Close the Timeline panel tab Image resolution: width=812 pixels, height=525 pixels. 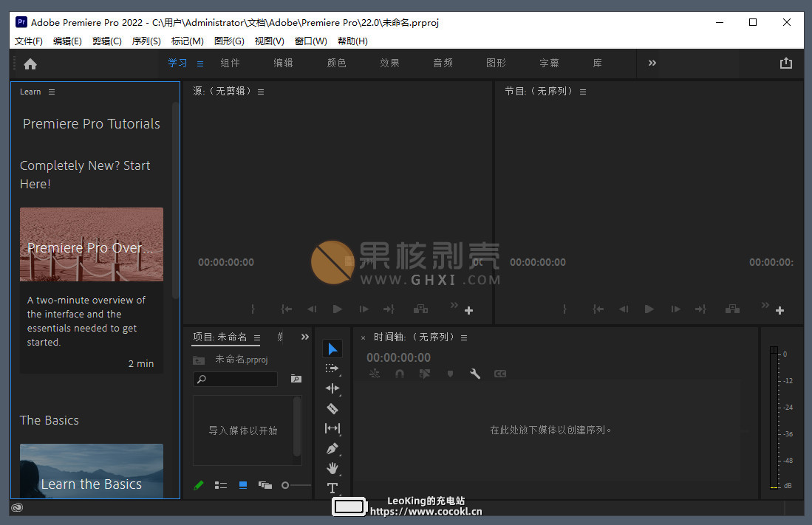coord(363,337)
